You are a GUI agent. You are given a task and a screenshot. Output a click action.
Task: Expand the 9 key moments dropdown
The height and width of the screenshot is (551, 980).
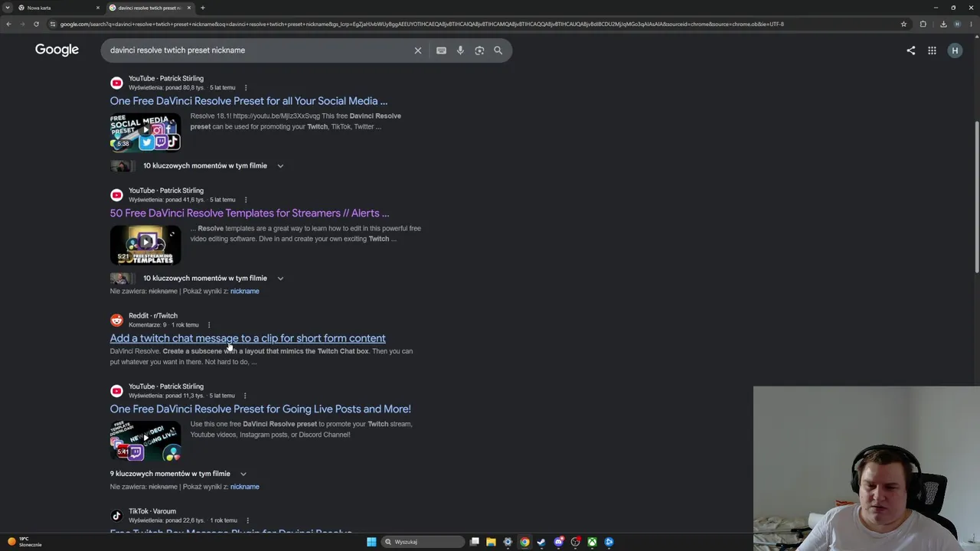coord(243,474)
